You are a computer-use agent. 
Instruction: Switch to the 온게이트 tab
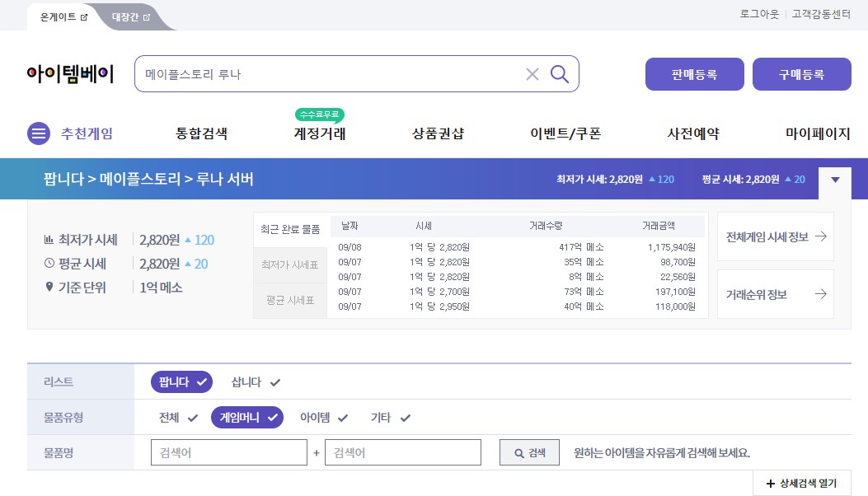click(x=63, y=17)
